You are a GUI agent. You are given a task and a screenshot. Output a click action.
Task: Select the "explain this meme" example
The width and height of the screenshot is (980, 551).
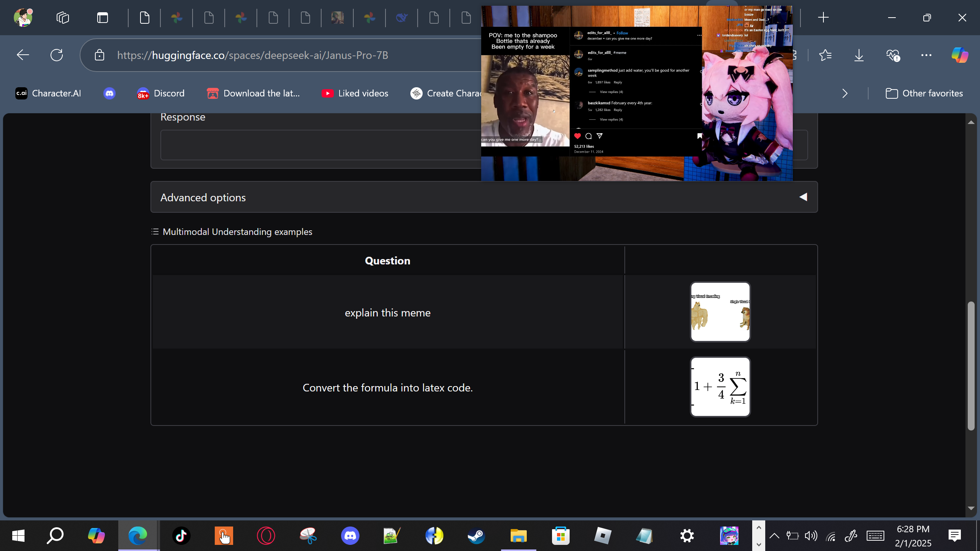click(x=387, y=313)
